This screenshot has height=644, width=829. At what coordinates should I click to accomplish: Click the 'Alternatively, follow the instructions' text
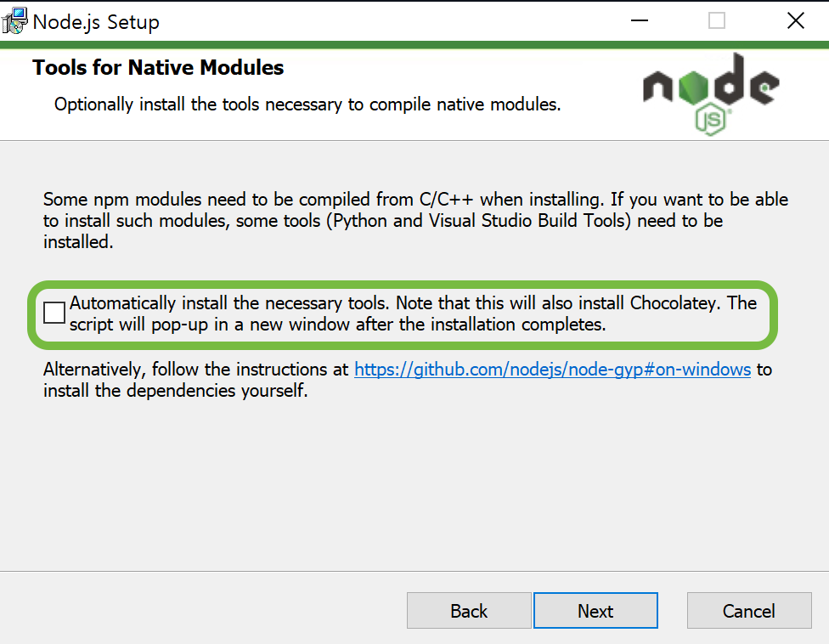[x=195, y=369]
